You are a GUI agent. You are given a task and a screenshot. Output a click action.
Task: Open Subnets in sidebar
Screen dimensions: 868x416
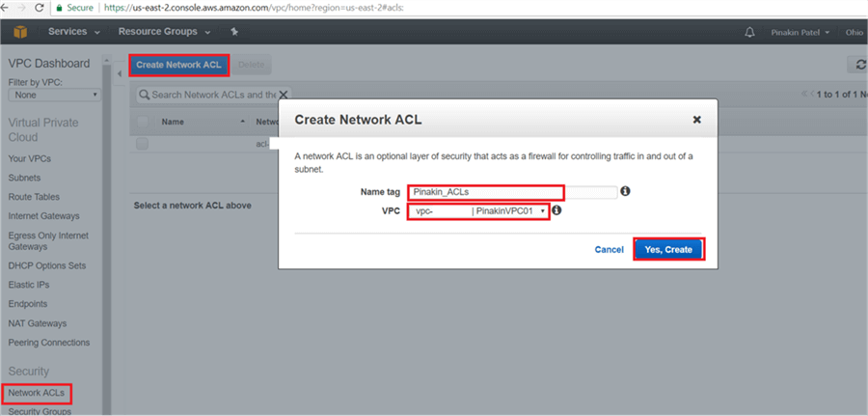pyautogui.click(x=24, y=178)
